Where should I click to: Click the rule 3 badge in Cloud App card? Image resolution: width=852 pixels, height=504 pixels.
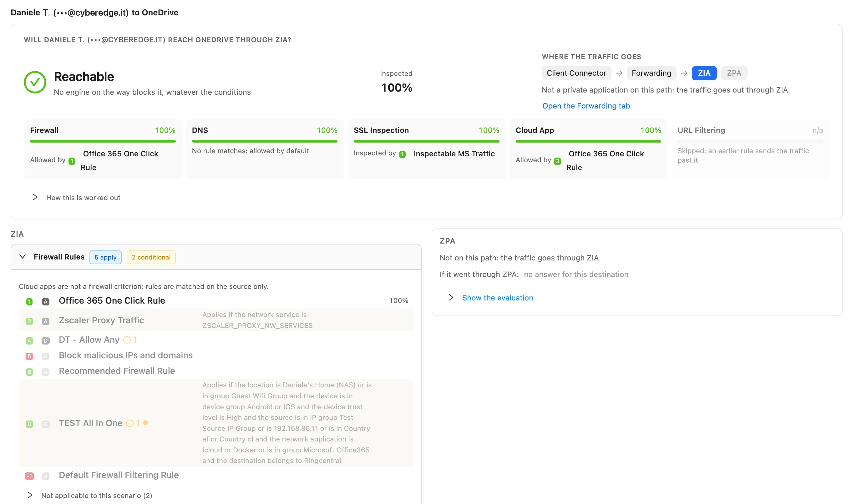[x=557, y=161]
